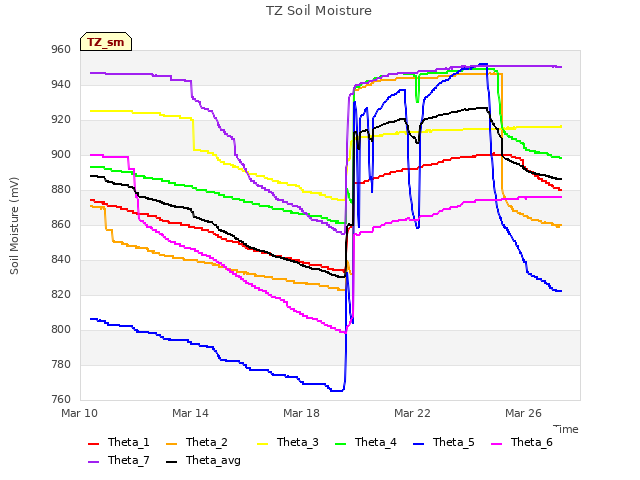Viewport: 640px width, 480px height.
Task: Toggle Theta_7 series in the legend
Action: [119, 460]
